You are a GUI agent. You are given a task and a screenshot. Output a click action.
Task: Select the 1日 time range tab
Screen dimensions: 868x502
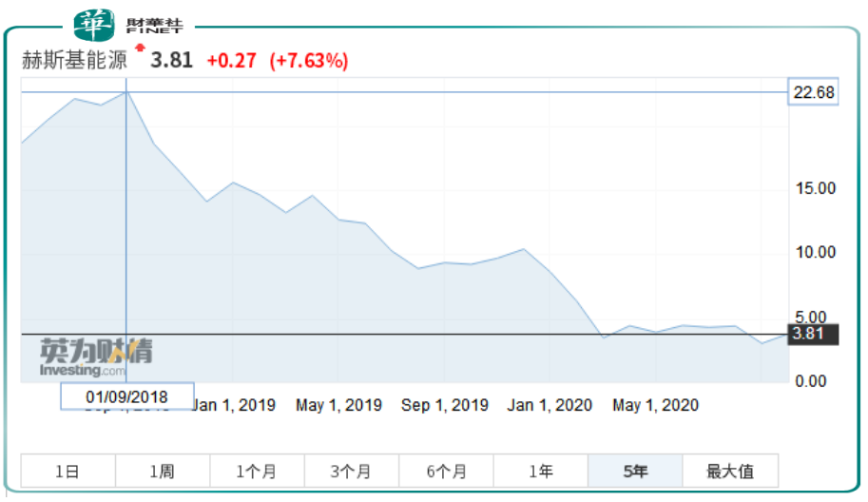click(68, 471)
